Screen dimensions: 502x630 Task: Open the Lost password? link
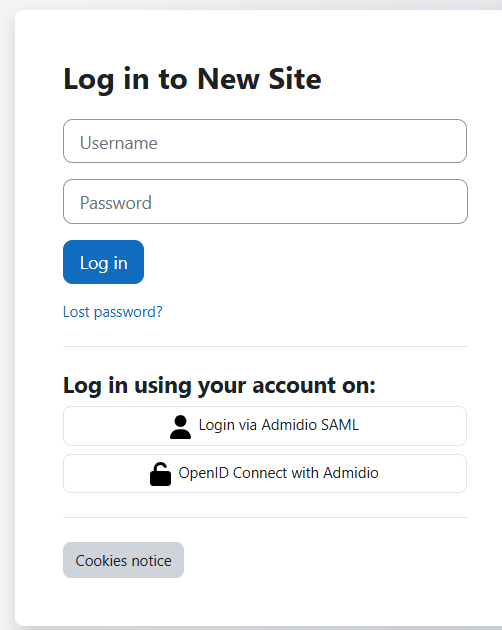pyautogui.click(x=113, y=312)
